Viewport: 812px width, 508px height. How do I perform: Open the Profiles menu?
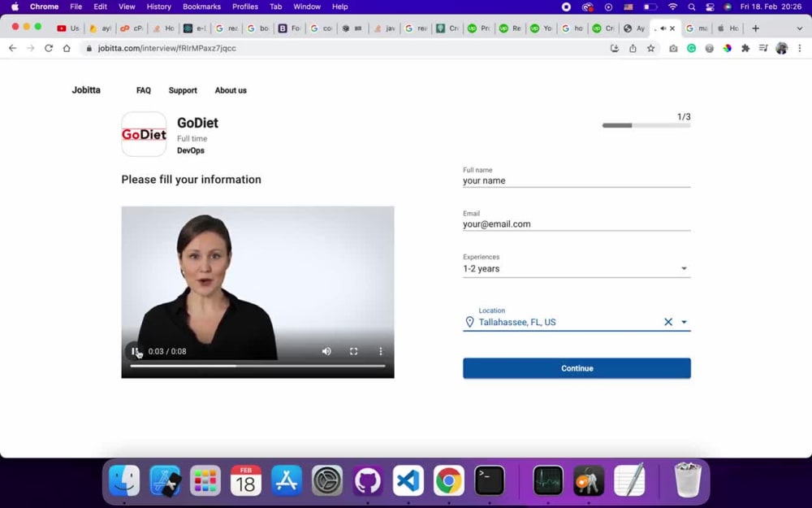(245, 7)
